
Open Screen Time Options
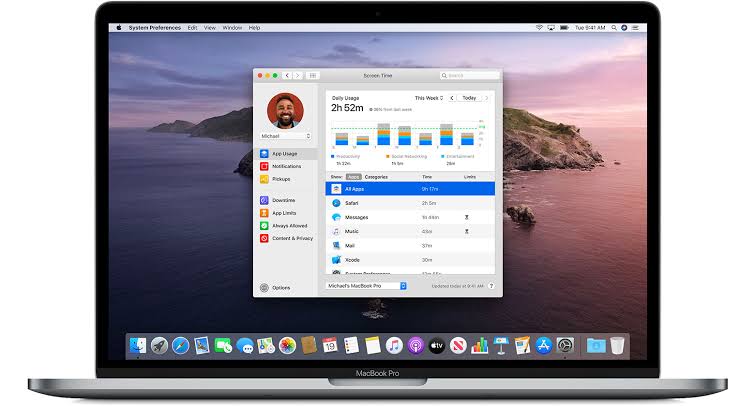275,288
